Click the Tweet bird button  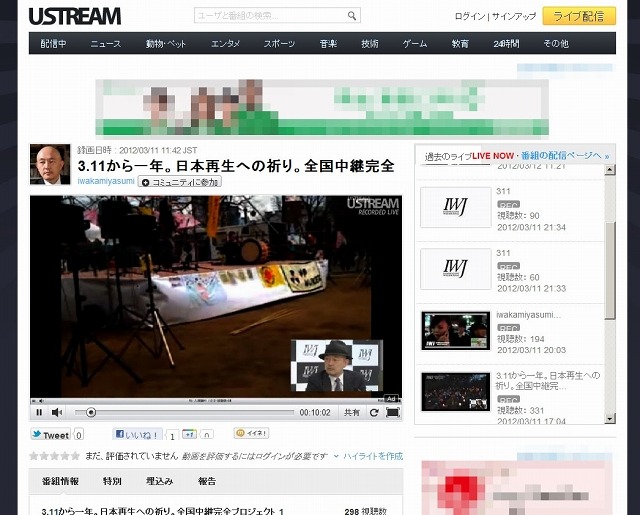pyautogui.click(x=50, y=435)
